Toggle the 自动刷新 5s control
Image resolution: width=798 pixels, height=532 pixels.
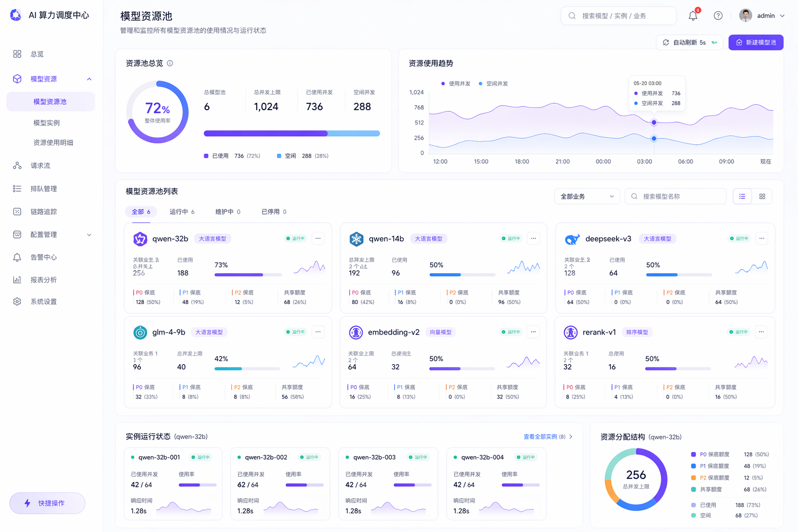[689, 43]
